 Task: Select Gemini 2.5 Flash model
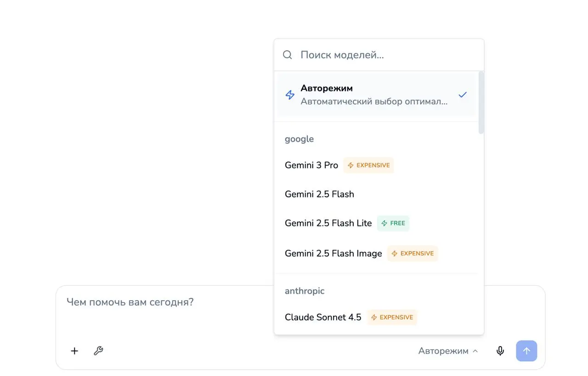pos(376,194)
